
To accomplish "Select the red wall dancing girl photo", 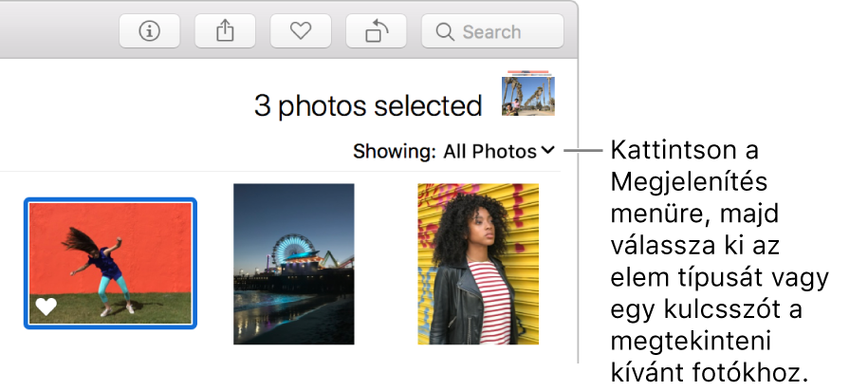I will (110, 263).
